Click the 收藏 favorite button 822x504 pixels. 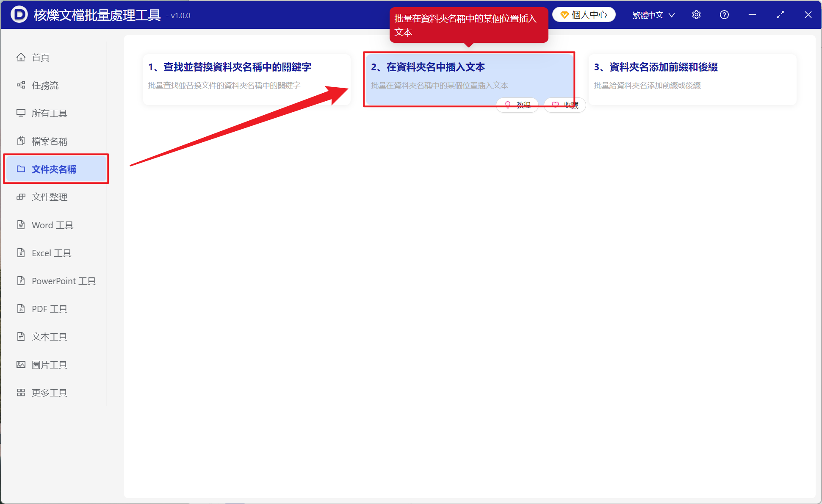click(565, 105)
